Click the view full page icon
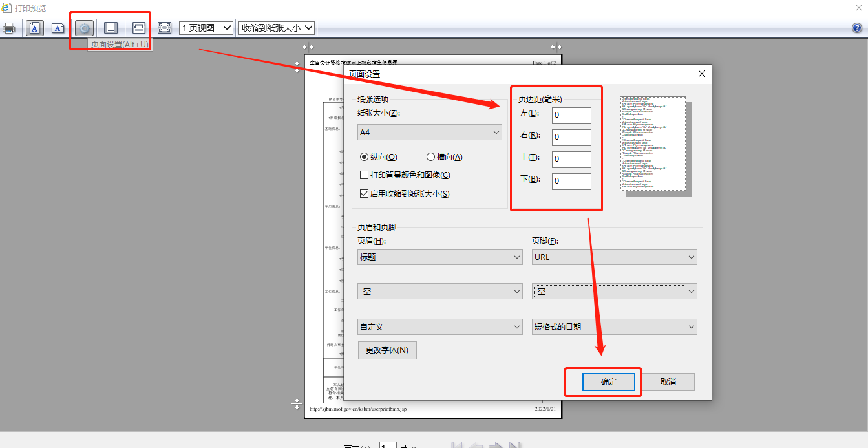The width and height of the screenshot is (868, 448). click(165, 28)
